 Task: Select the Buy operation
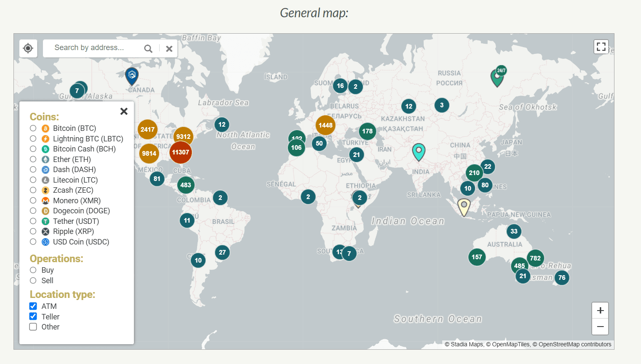[x=33, y=270]
